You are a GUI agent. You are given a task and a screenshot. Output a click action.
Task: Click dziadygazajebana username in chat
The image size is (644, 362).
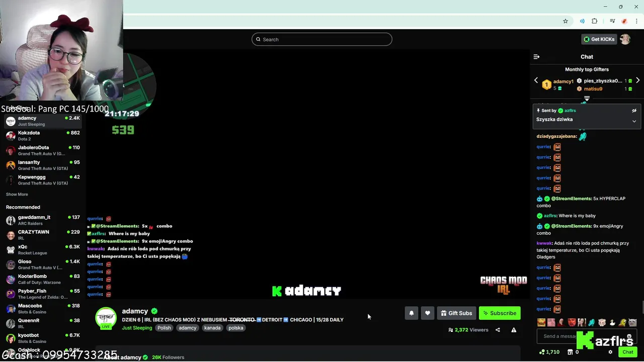click(x=556, y=136)
